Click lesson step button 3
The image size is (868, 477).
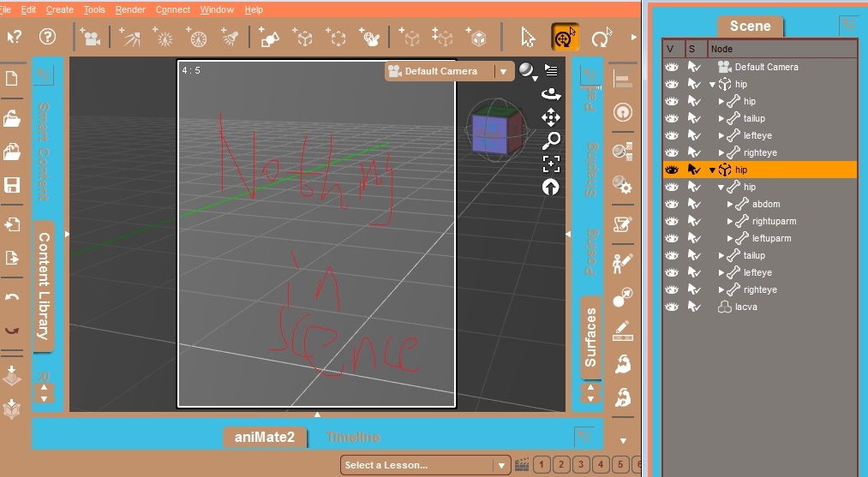coord(581,465)
